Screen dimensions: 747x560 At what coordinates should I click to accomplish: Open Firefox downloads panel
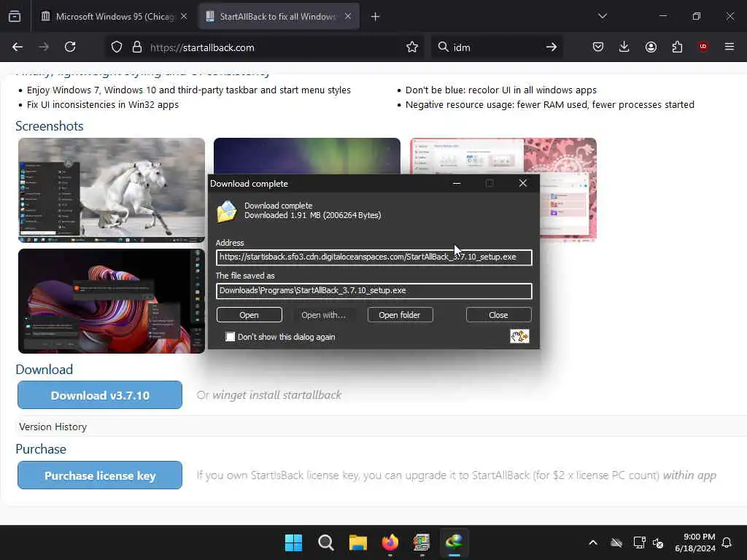coord(624,47)
